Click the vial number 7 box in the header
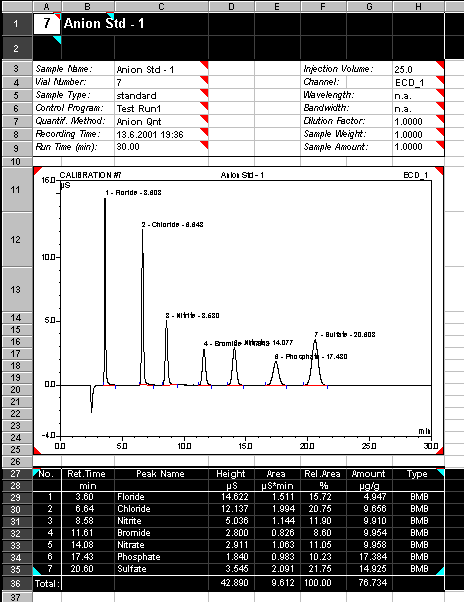The height and width of the screenshot is (602, 464). pos(46,23)
